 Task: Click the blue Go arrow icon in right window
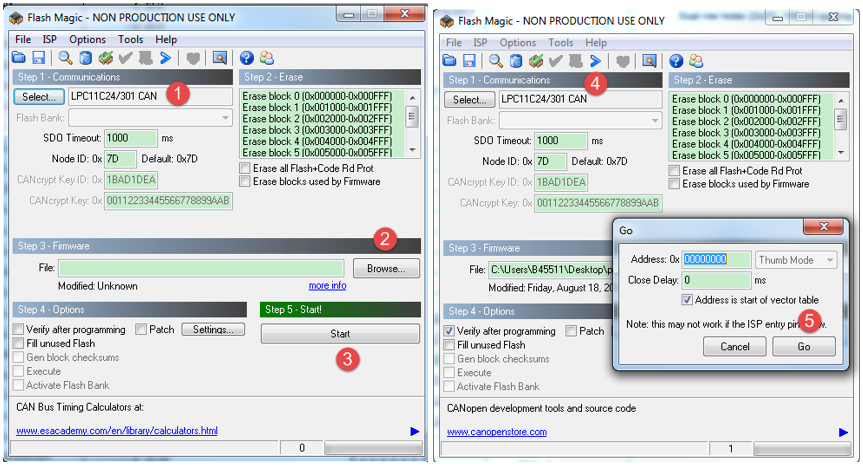[596, 61]
